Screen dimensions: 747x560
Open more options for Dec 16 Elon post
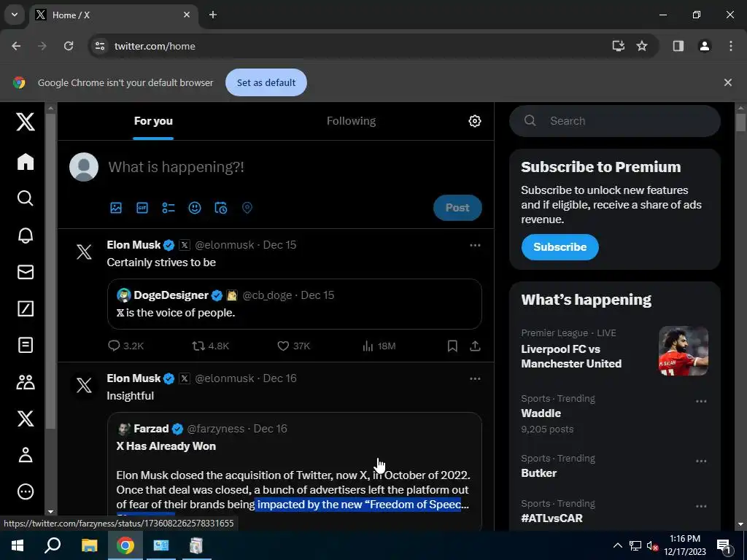[475, 378]
